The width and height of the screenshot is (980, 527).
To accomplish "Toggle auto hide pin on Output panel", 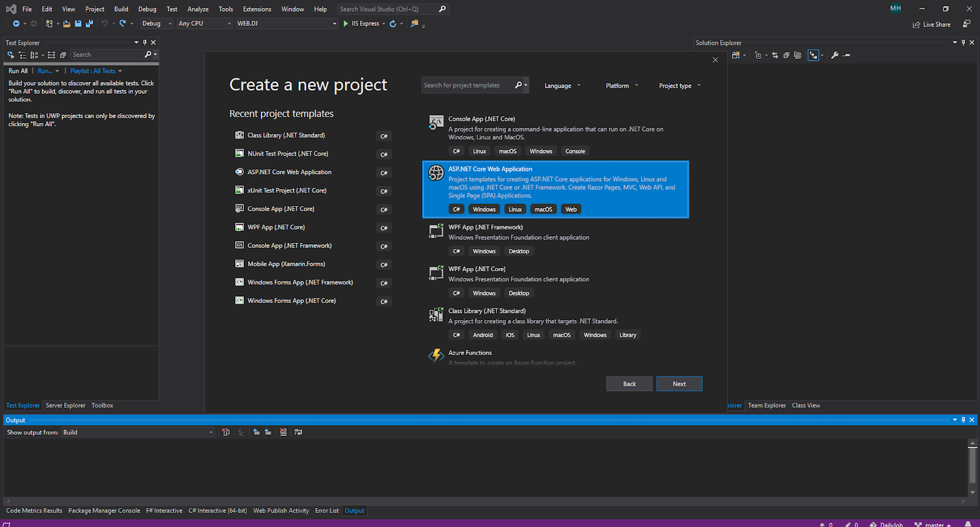I will coord(963,420).
